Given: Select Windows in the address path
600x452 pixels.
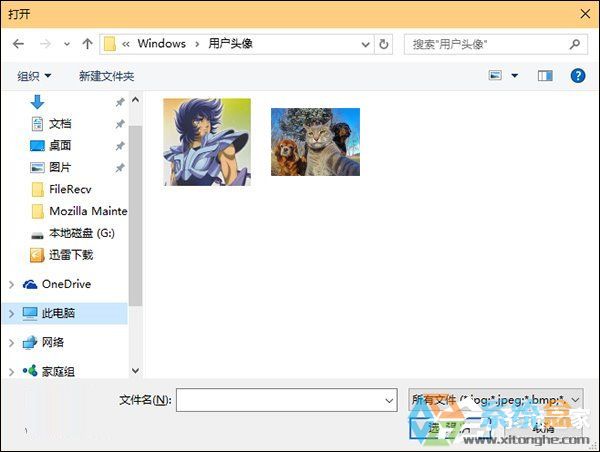Looking at the screenshot, I should point(161,44).
